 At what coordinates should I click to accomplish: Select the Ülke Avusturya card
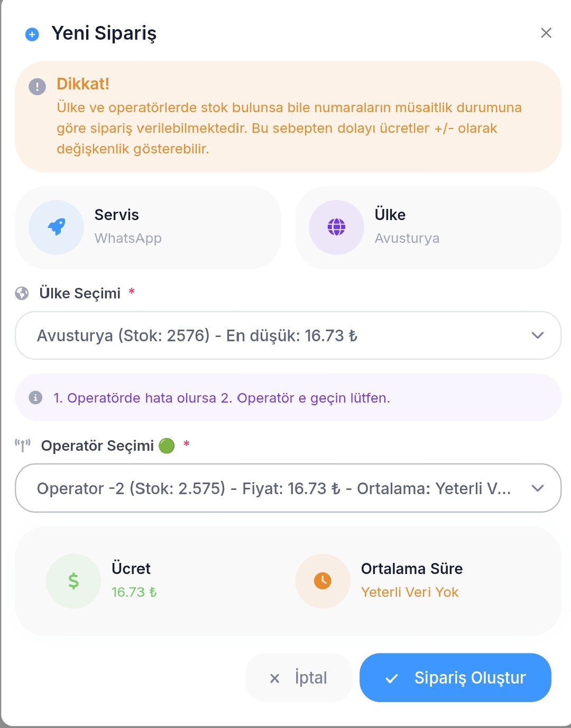point(428,227)
